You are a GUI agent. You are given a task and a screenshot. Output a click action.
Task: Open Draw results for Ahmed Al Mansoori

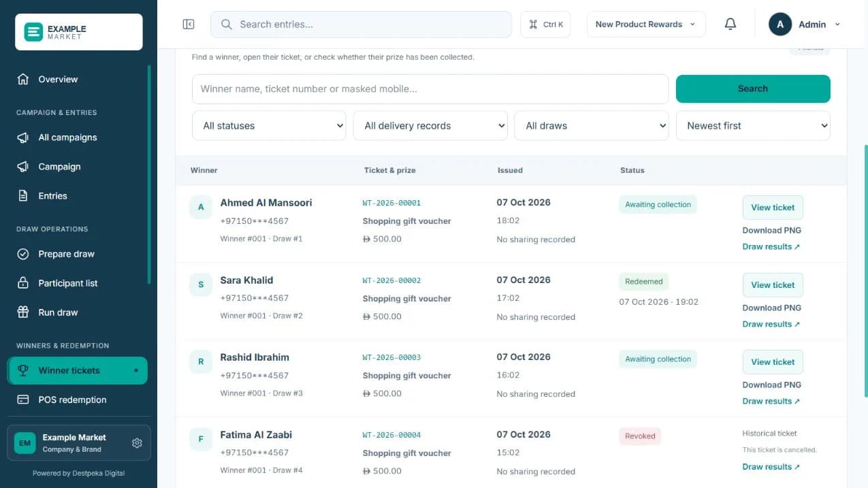coord(771,247)
